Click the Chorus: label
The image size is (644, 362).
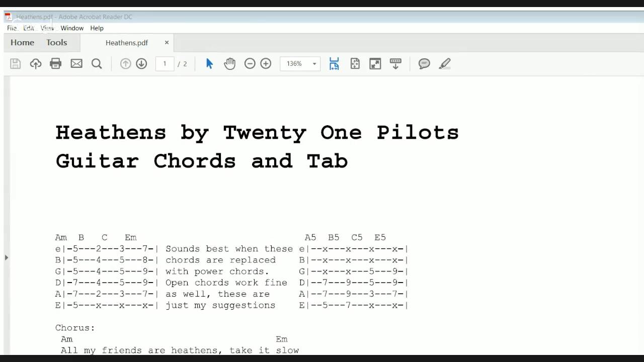click(x=75, y=328)
